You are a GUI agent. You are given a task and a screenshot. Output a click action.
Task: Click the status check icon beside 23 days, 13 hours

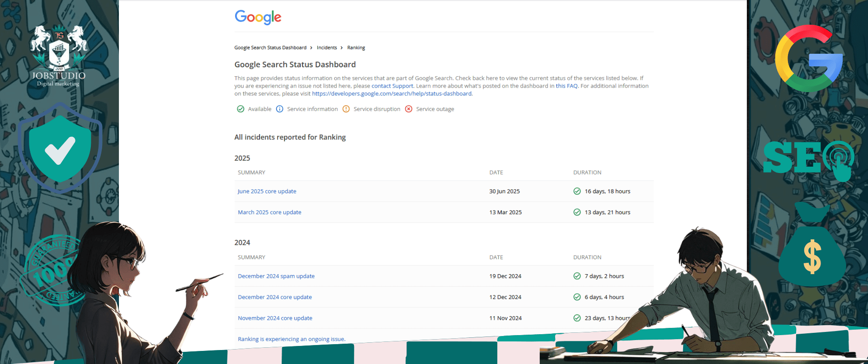(x=577, y=318)
